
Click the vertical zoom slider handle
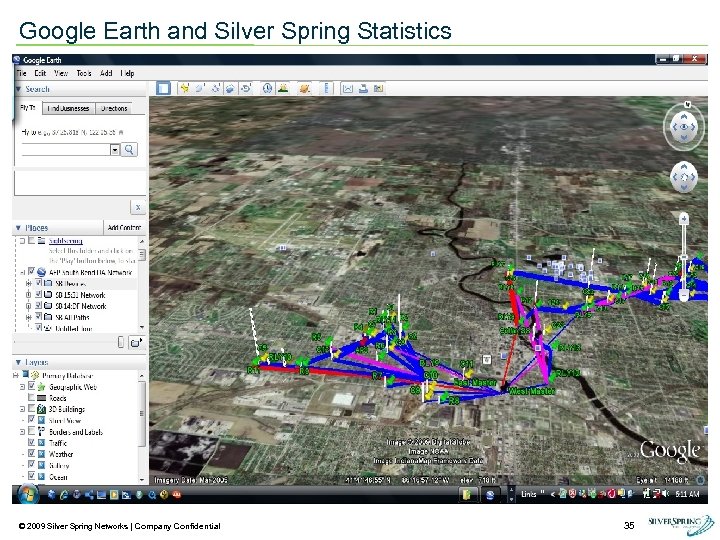pyautogui.click(x=684, y=258)
